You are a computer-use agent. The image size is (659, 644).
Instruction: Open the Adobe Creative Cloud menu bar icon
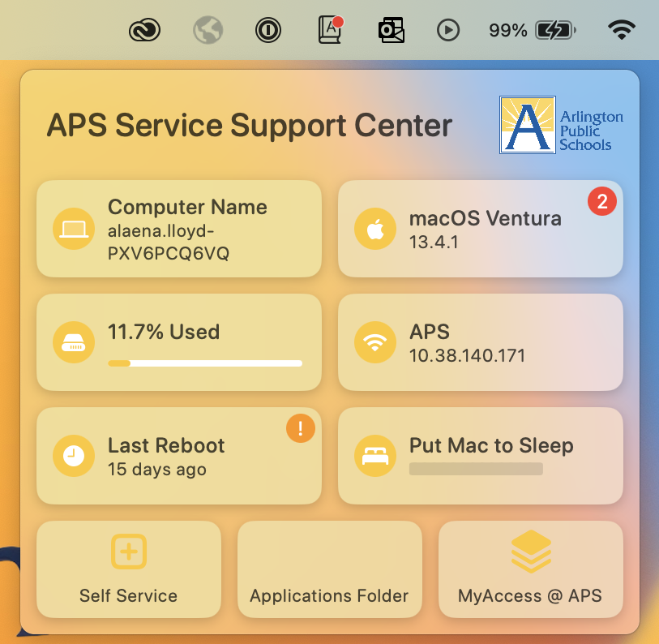point(144,30)
